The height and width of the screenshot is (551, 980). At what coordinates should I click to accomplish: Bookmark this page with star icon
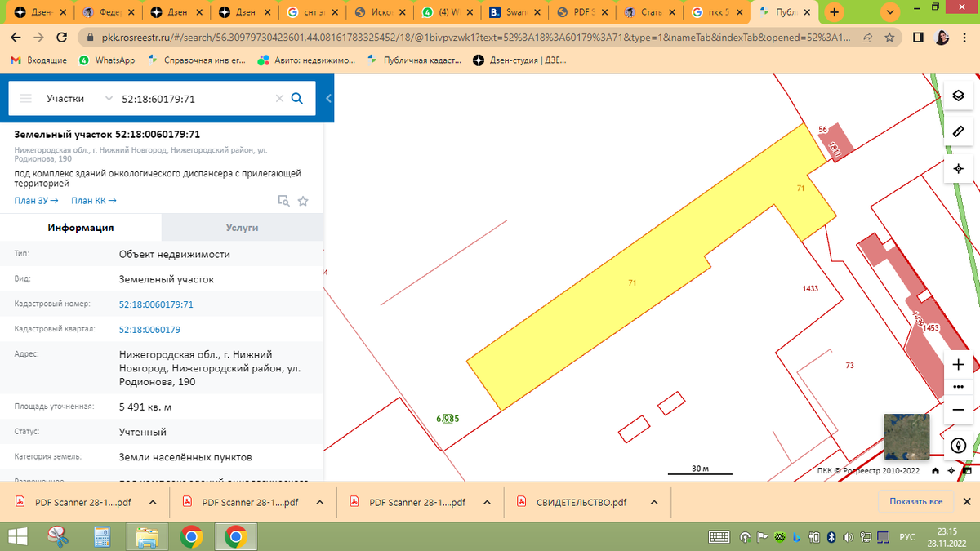[x=889, y=38]
